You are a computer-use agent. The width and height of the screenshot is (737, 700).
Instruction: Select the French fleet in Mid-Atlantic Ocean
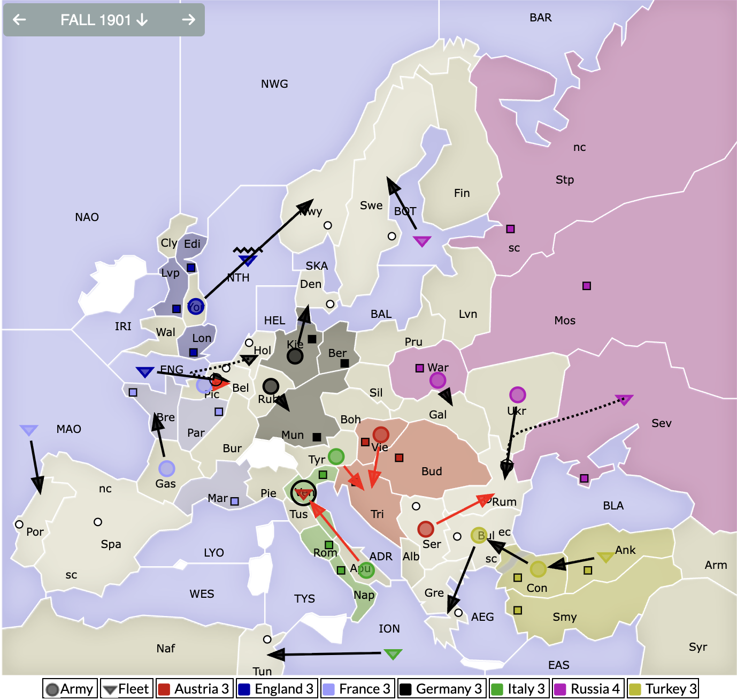point(29,430)
